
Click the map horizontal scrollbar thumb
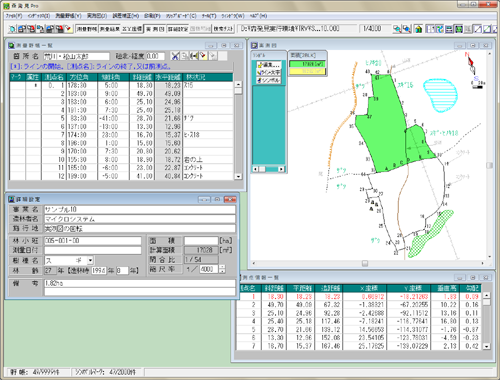point(365,263)
